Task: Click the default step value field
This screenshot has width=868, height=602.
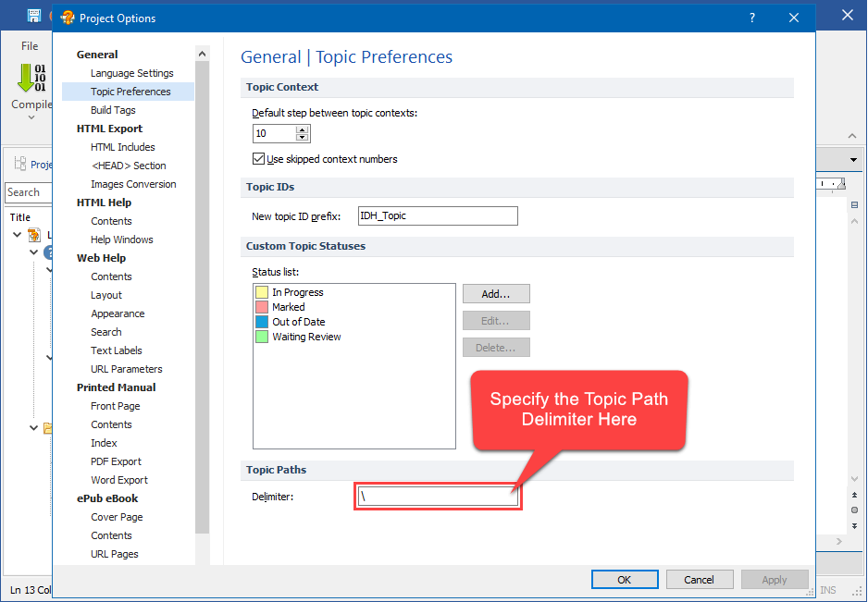Action: tap(275, 133)
